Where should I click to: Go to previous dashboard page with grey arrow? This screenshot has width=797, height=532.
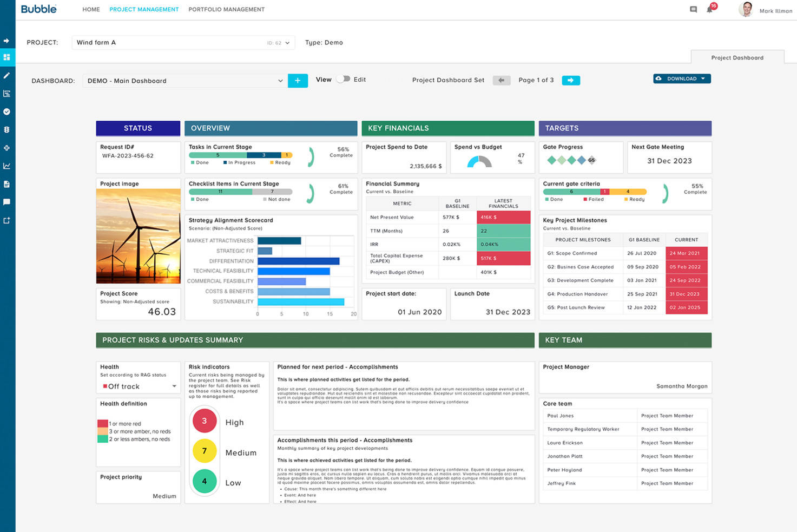[501, 80]
